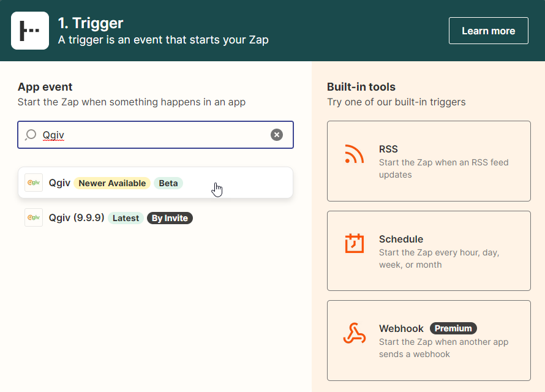Click 'Start the Zap when something happens' text

point(132,102)
